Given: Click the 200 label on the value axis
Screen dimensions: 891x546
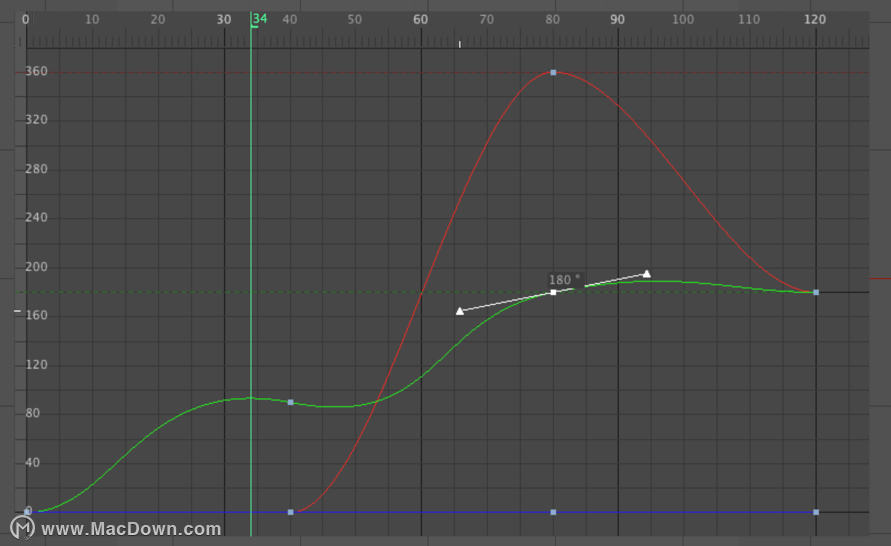Looking at the screenshot, I should tap(36, 266).
